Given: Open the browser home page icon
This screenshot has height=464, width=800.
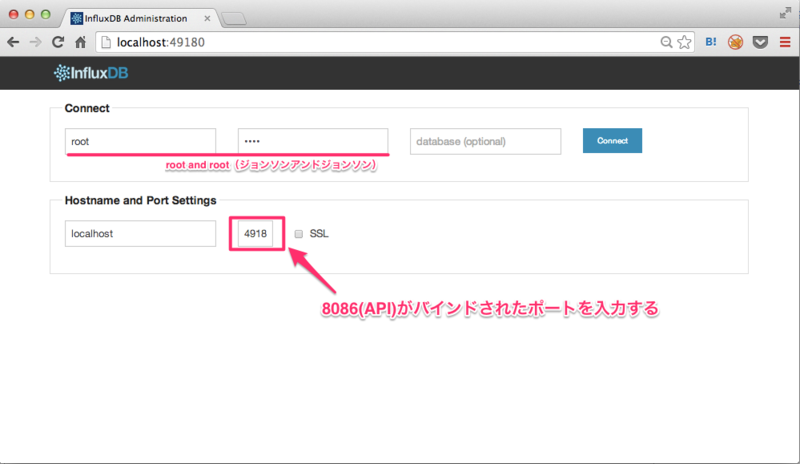Looking at the screenshot, I should (x=81, y=42).
